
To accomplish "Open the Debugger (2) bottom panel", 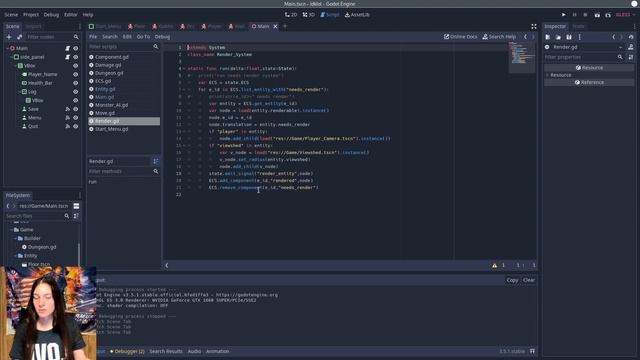I will coord(127,351).
